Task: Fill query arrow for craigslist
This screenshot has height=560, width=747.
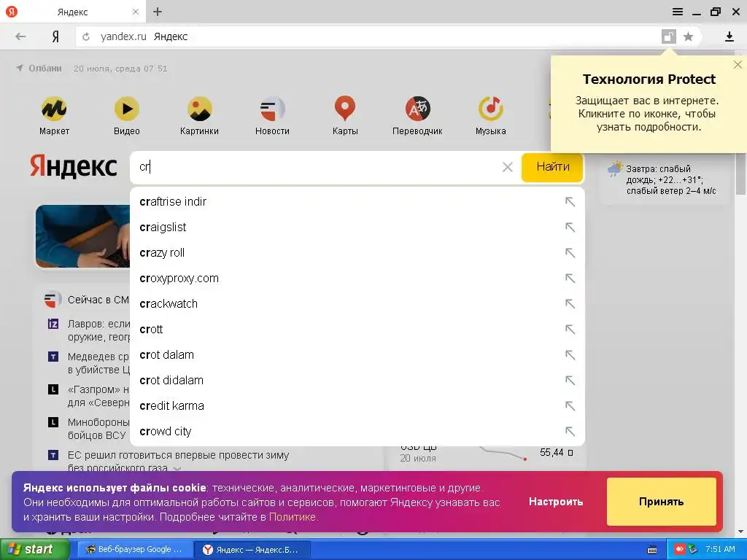Action: [570, 227]
